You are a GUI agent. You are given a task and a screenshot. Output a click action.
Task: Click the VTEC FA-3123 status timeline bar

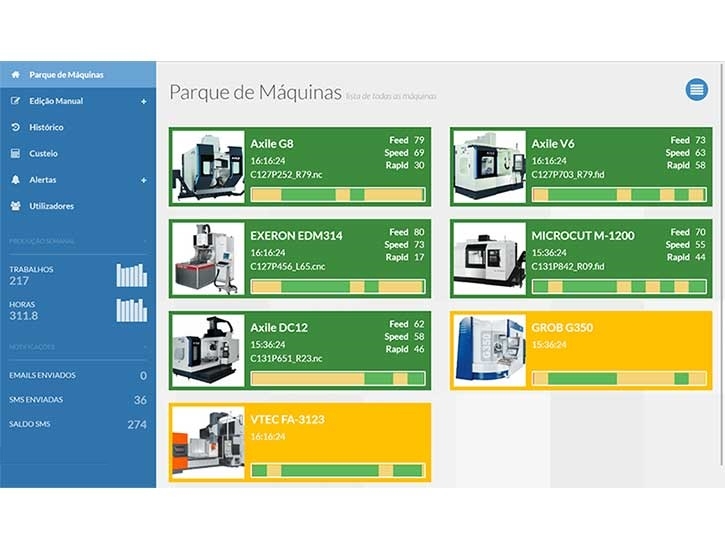tap(338, 470)
